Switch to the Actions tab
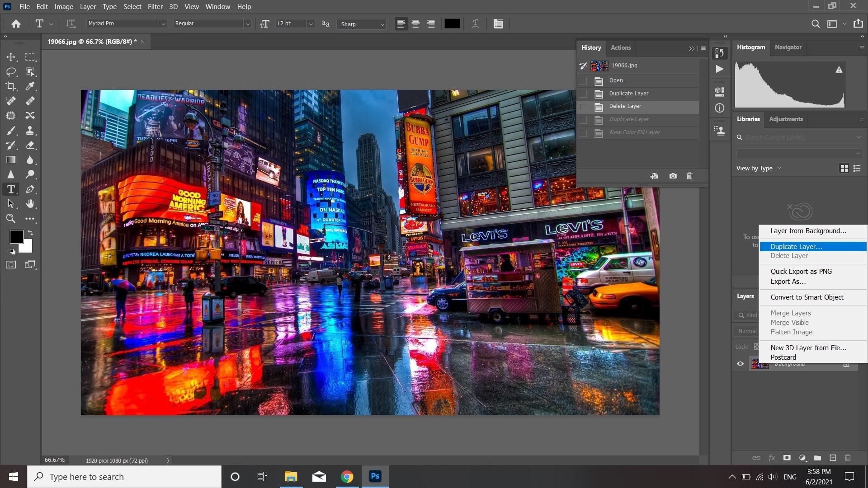Screen dimensions: 868x488 (621, 47)
